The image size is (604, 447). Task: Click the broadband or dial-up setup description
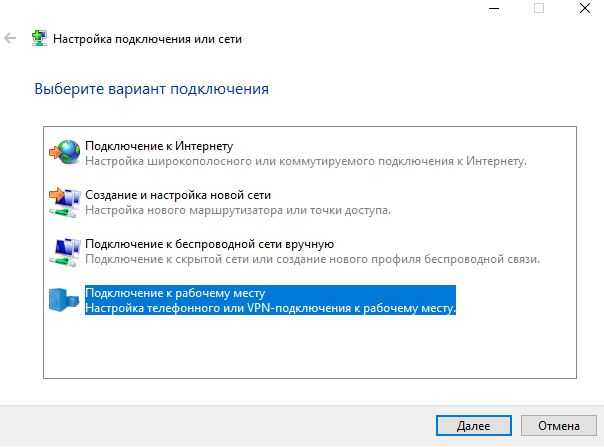pyautogui.click(x=306, y=161)
